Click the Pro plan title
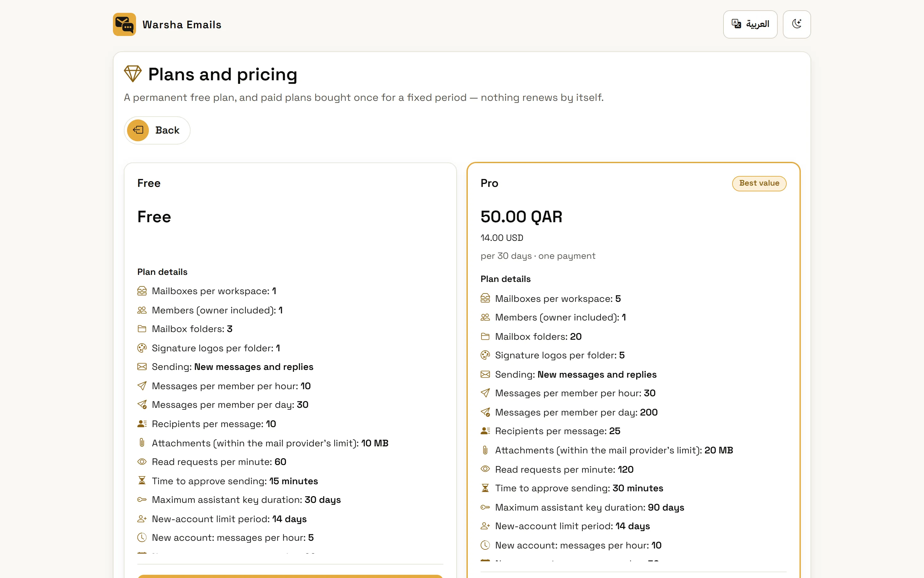924x578 pixels. (489, 183)
